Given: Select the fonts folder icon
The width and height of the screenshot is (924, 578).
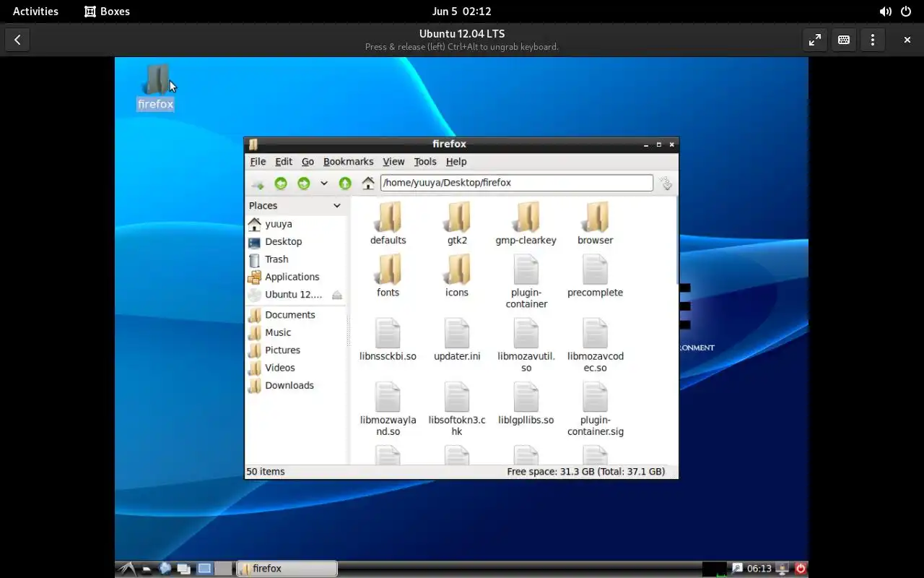Looking at the screenshot, I should (x=388, y=269).
